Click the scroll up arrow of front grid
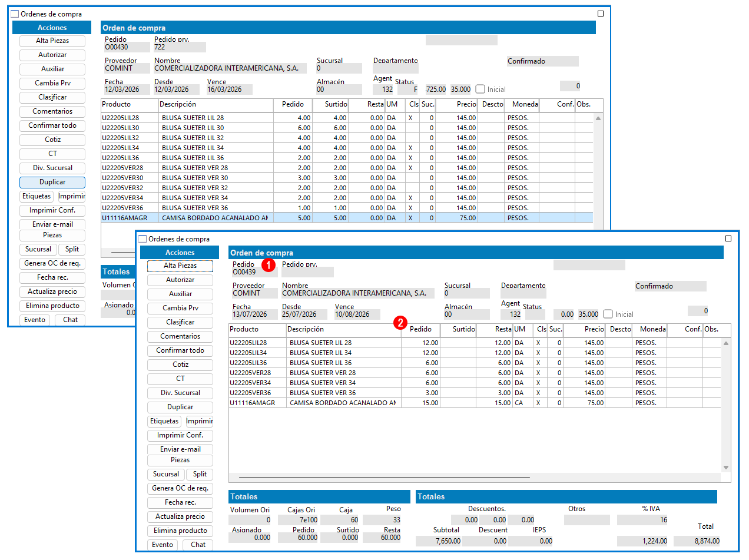Screen dimensions: 749x560 pos(726,343)
